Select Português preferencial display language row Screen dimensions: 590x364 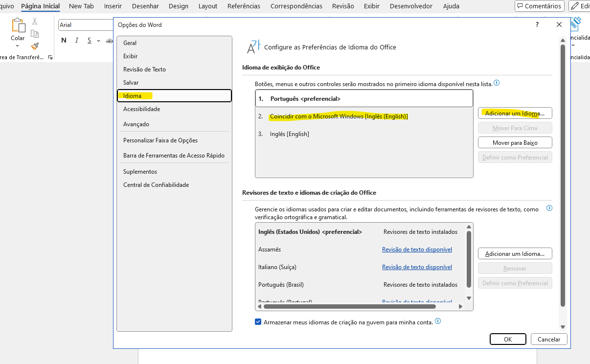point(364,98)
